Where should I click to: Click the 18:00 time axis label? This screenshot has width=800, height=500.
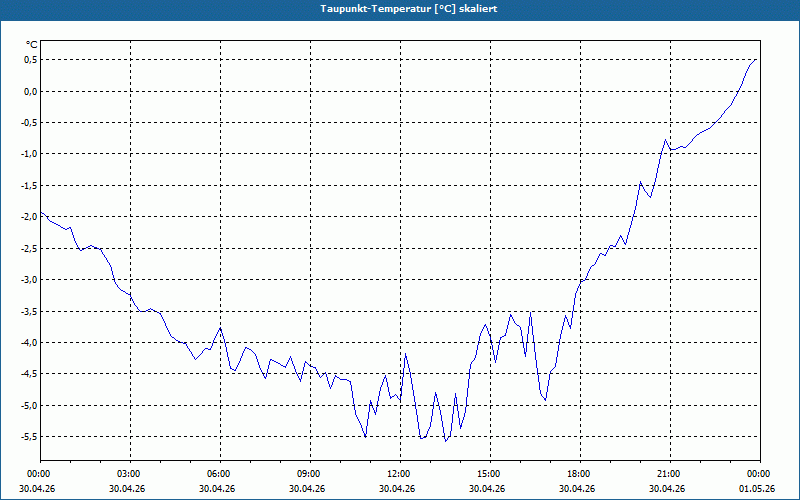coord(580,474)
